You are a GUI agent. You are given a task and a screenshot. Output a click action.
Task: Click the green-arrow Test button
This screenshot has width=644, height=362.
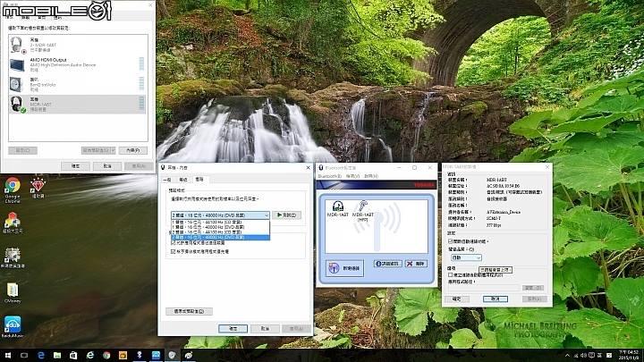[x=287, y=215]
